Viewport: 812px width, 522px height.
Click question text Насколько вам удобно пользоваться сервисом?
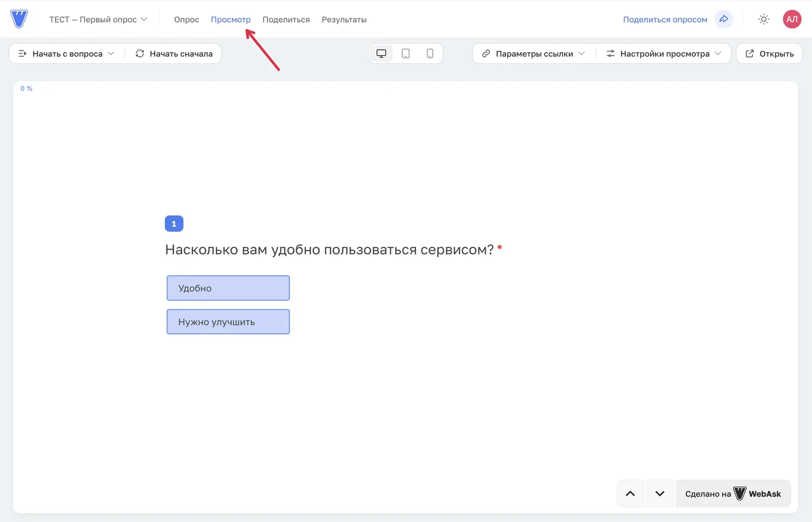(x=329, y=250)
